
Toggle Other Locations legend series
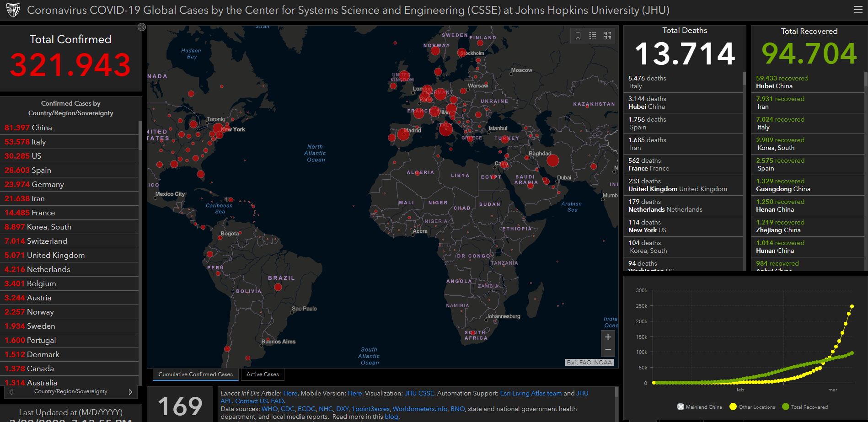pos(752,407)
